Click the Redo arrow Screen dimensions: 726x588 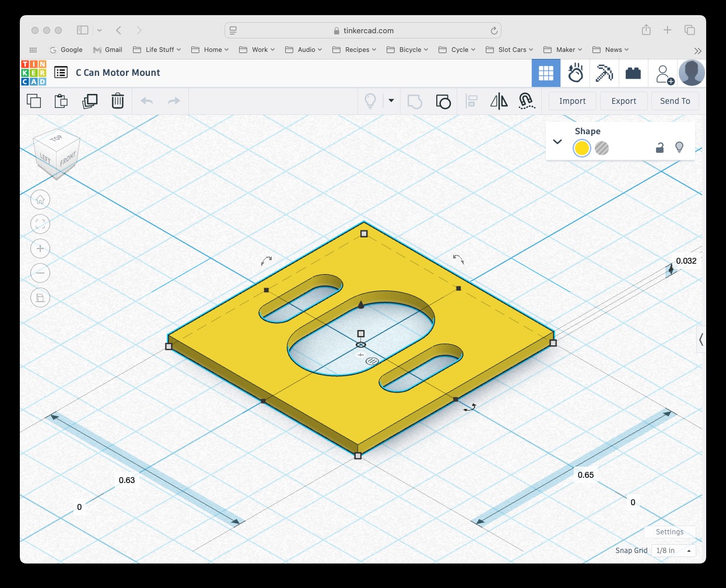[x=174, y=101]
